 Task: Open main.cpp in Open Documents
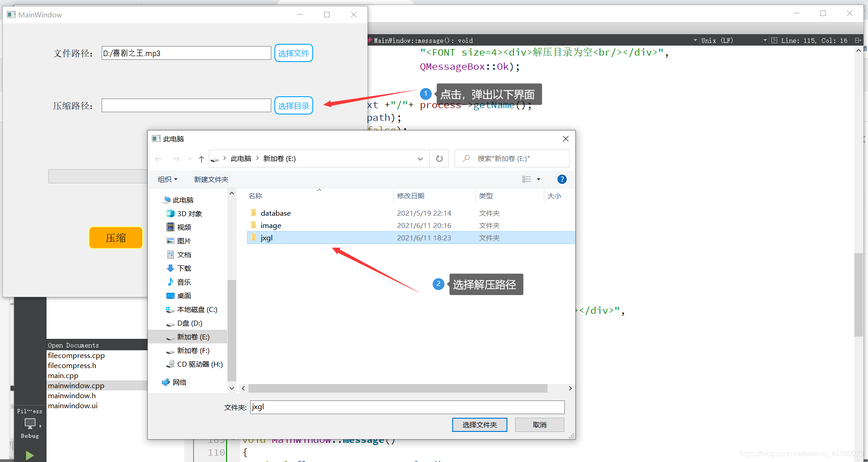tap(63, 375)
